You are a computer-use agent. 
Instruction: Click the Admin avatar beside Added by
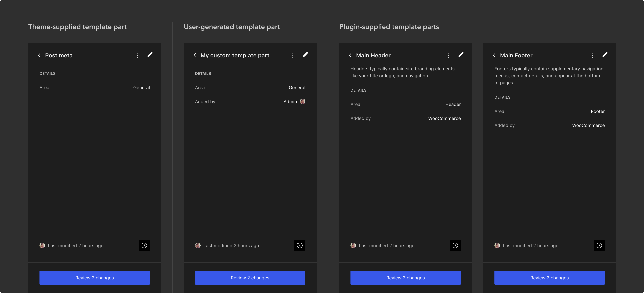[302, 101]
